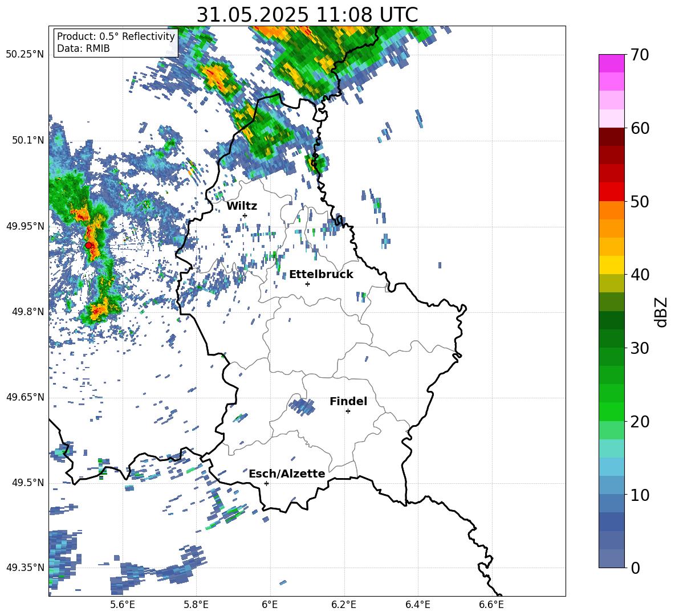Click the 49.8°N latitude tick label
675x616 pixels.
[x=28, y=312]
